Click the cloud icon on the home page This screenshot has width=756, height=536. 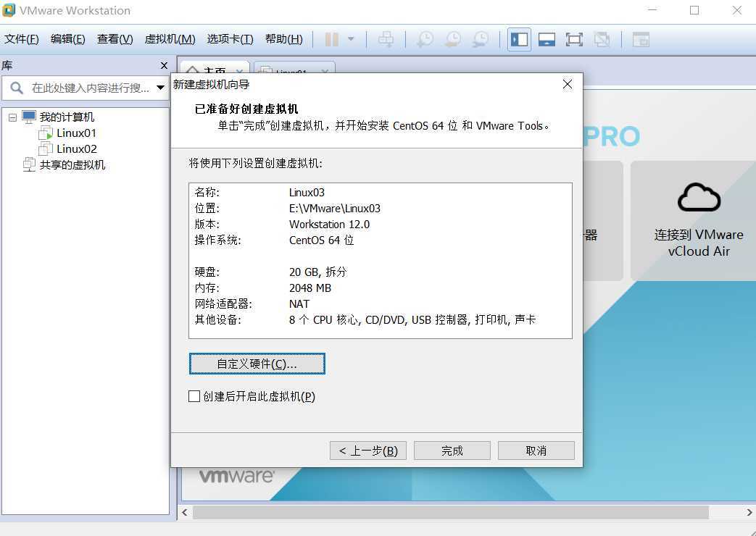[699, 197]
